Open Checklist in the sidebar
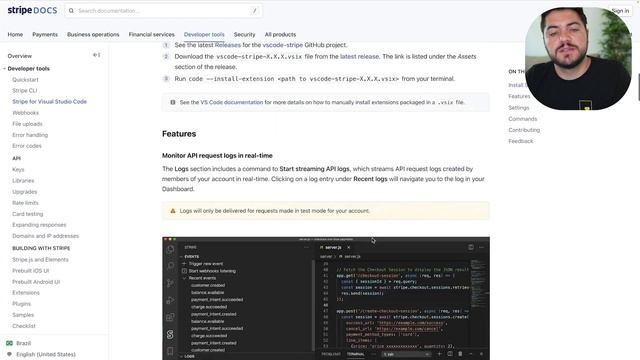The height and width of the screenshot is (360, 640). (x=24, y=326)
